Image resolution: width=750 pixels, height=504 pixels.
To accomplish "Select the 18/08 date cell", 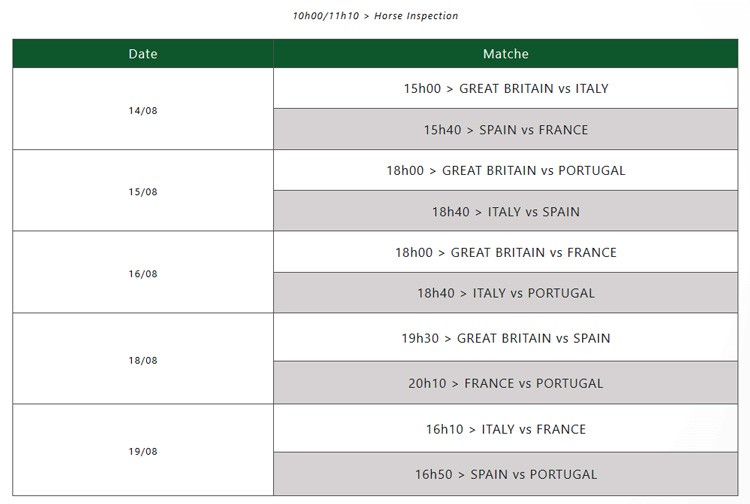I will click(x=143, y=360).
